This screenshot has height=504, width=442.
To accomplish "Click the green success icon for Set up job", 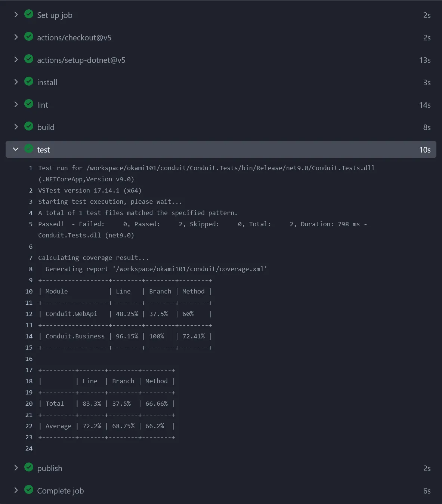I will click(29, 14).
